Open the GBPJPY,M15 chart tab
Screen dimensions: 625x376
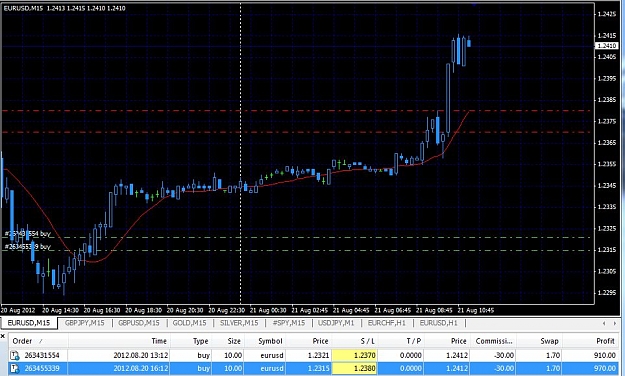click(x=85, y=323)
